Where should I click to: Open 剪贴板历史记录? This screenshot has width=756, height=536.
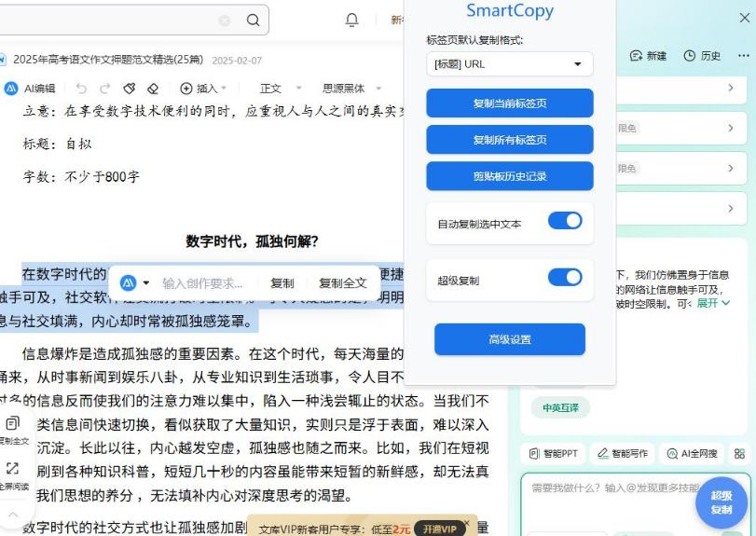click(x=510, y=176)
